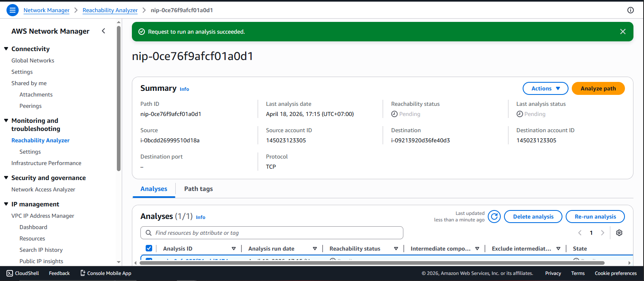This screenshot has width=644, height=281.
Task: Click the Delete analysis button
Action: [533, 217]
